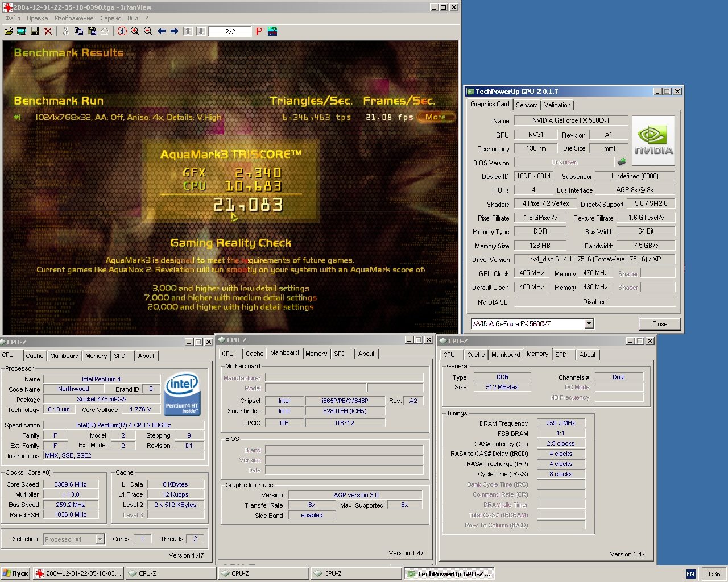Open Memory tab in CPU-Z window showing Motherboard
728x582 pixels.
[x=316, y=354]
